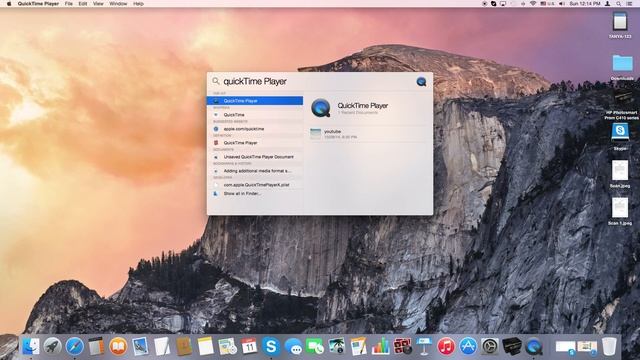640x360 pixels.
Task: Open Scan.jpeg file on desktop
Action: 620,173
